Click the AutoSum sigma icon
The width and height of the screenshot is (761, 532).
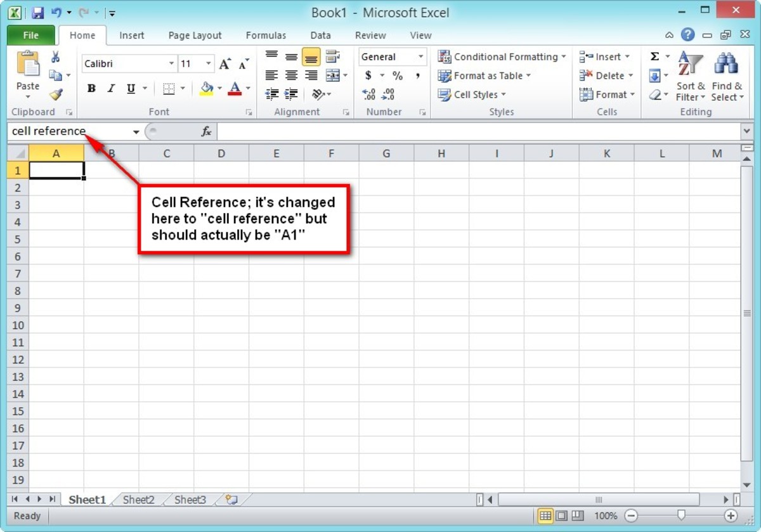[654, 56]
